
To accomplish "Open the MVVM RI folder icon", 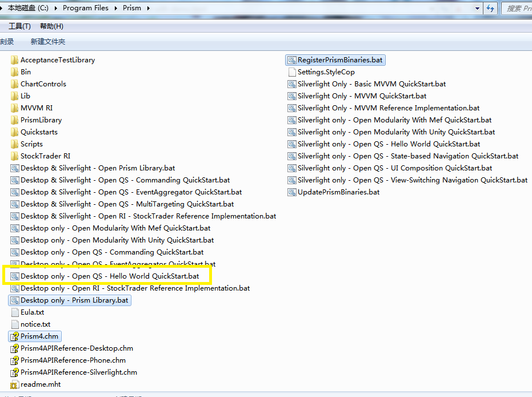I will click(14, 108).
